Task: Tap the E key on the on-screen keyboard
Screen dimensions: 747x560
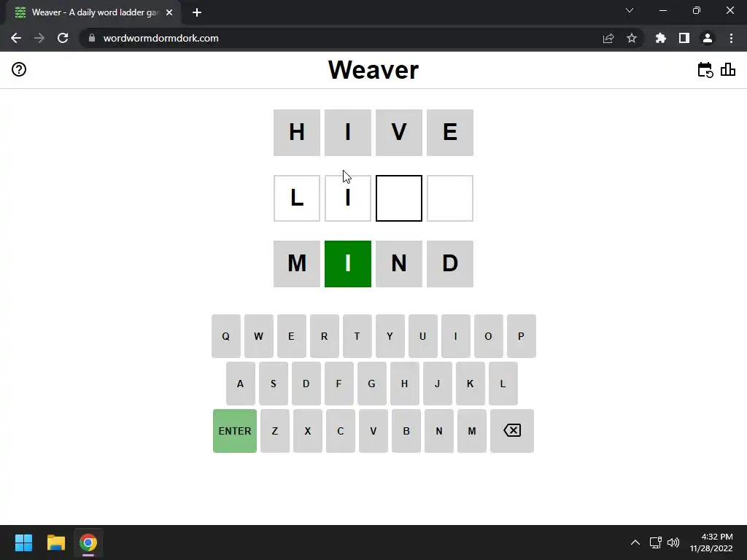Action: (292, 336)
